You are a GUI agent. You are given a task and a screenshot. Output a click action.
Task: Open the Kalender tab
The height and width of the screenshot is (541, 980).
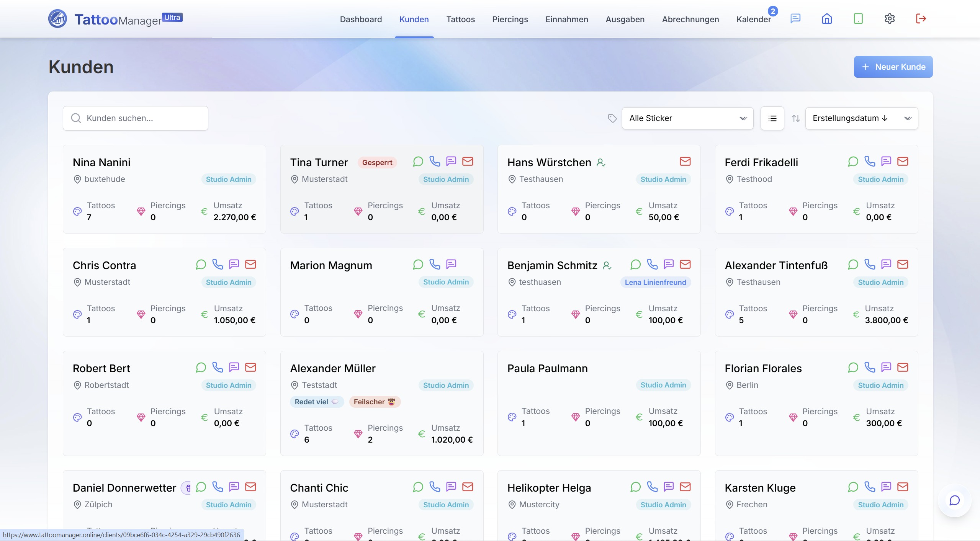(753, 19)
